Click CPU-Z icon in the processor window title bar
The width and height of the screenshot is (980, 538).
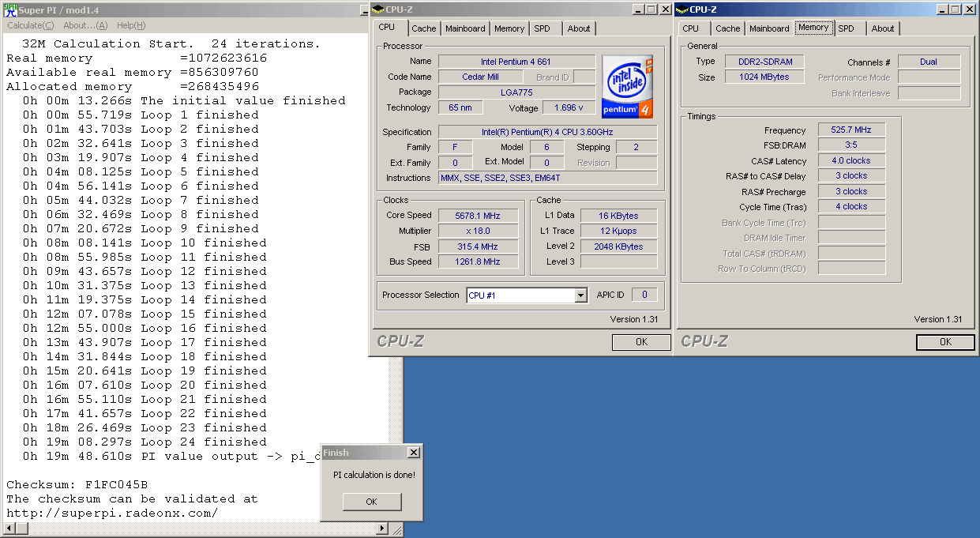pyautogui.click(x=378, y=9)
